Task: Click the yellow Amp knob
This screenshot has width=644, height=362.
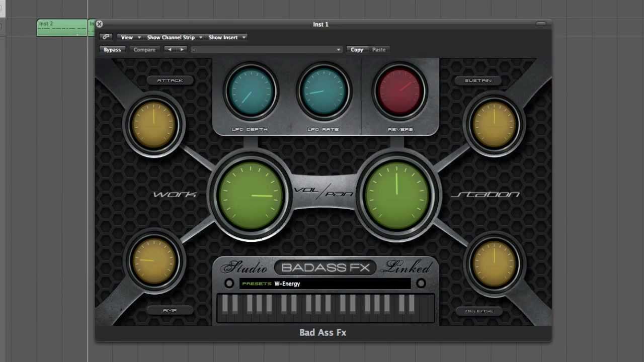Action: [154, 261]
